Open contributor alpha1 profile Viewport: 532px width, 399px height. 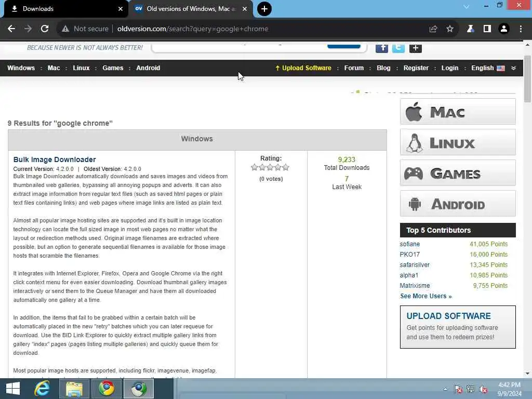409,275
